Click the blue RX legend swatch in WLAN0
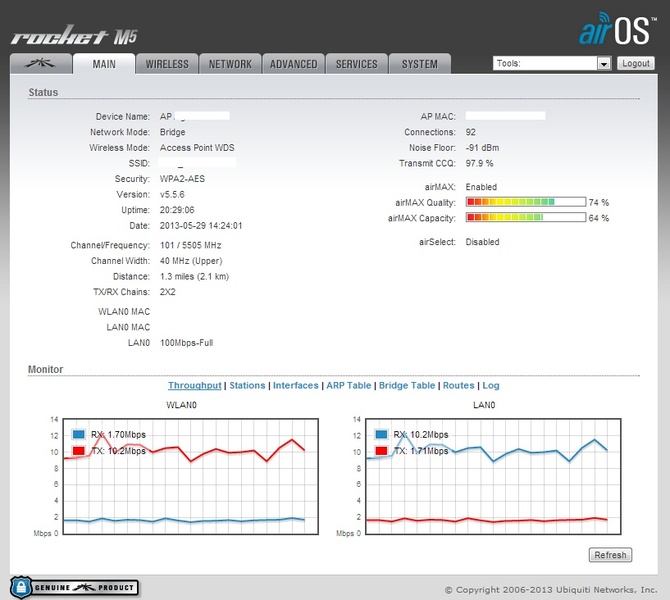Image resolution: width=670 pixels, height=600 pixels. [79, 434]
